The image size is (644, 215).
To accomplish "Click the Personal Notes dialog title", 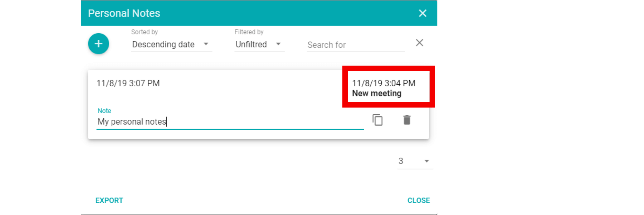I will coord(124,13).
